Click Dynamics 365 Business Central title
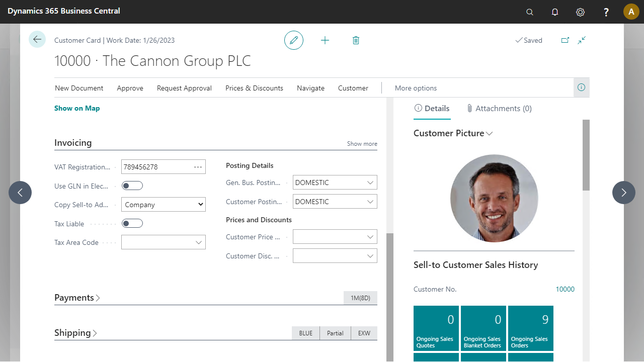Image resolution: width=644 pixels, height=362 pixels. (64, 11)
